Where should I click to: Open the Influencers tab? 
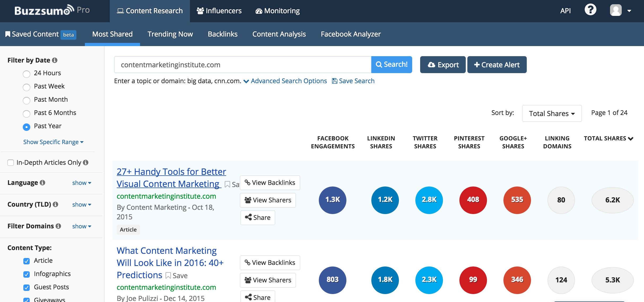coord(219,11)
